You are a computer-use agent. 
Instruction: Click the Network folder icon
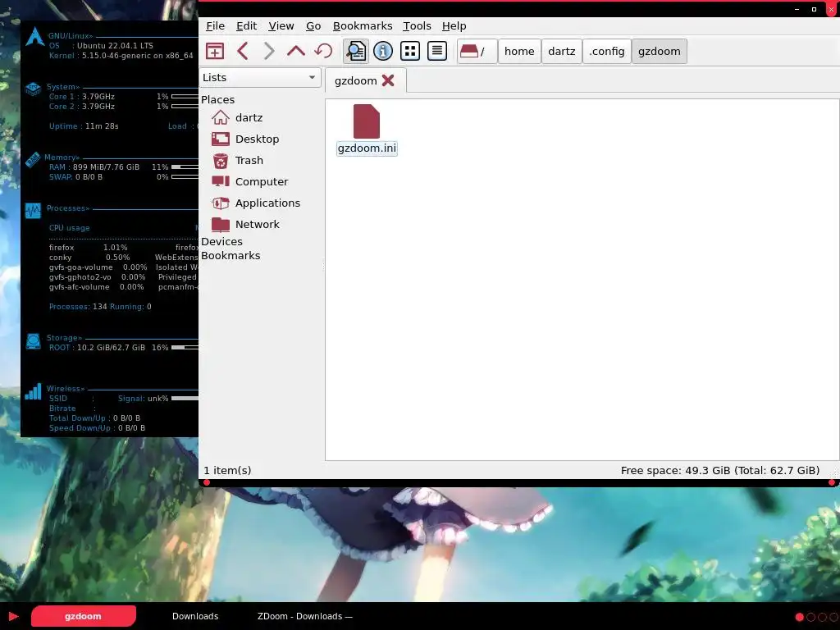220,225
